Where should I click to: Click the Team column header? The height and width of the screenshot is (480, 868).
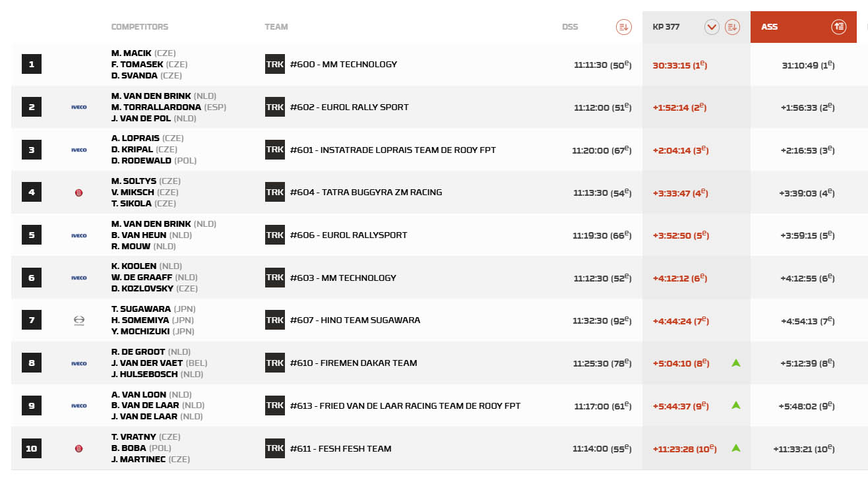point(276,27)
